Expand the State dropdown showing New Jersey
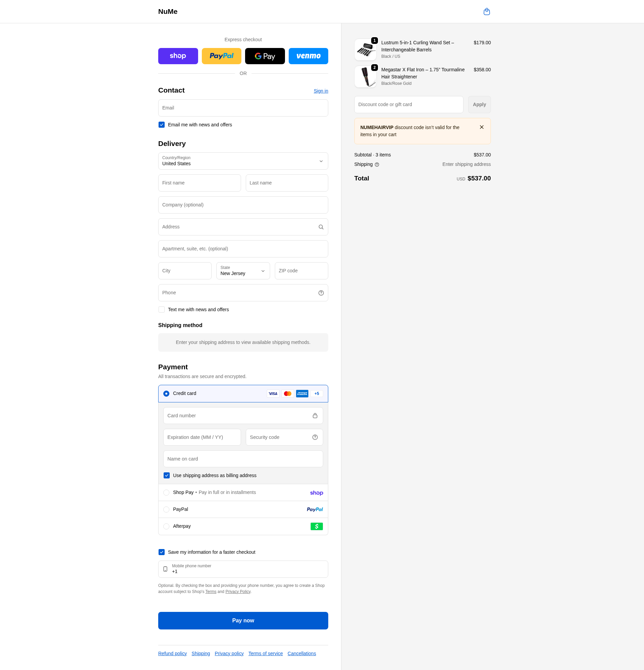The width and height of the screenshot is (644, 670). (x=243, y=271)
